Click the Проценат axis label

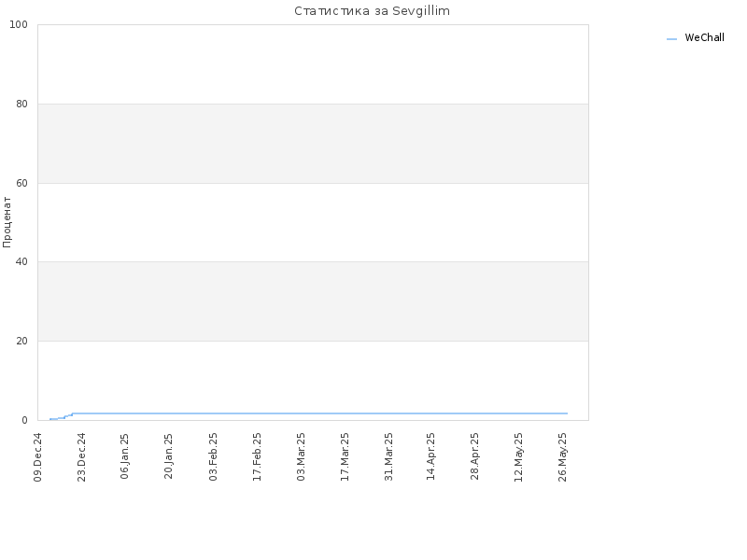(x=7, y=222)
